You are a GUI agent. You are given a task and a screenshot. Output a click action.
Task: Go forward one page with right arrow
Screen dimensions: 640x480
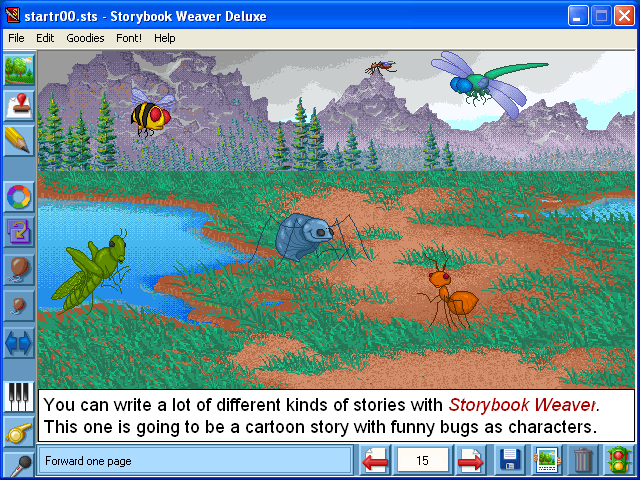click(471, 461)
